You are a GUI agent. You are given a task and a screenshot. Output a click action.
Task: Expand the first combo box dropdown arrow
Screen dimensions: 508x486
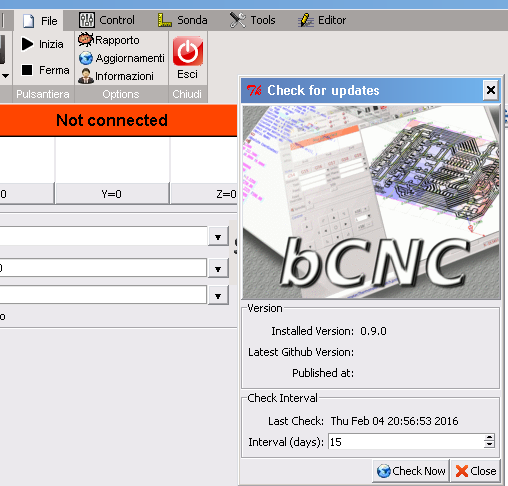[218, 237]
